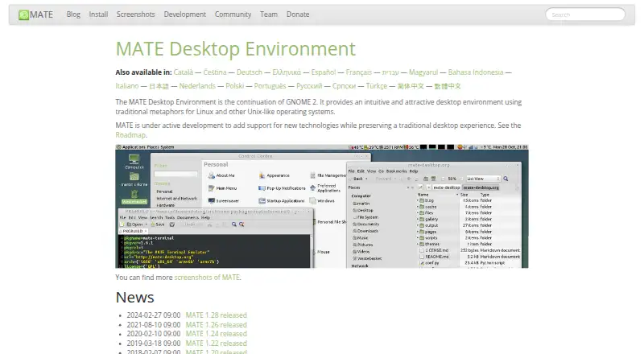The width and height of the screenshot is (644, 354).
Task: Click the date 2019-03-18 09:00
Action: click(153, 344)
